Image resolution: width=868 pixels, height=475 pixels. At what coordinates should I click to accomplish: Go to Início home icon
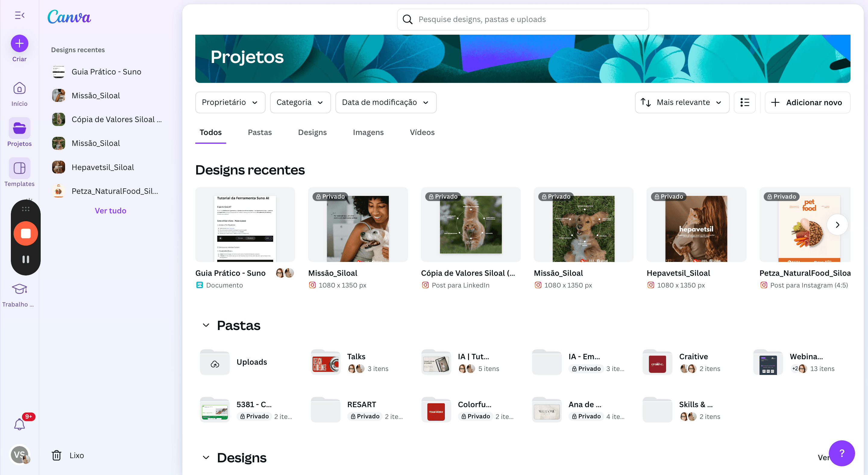(x=20, y=89)
